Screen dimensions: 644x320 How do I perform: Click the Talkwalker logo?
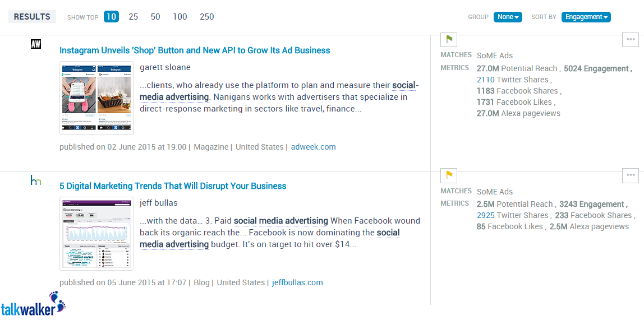(33, 304)
